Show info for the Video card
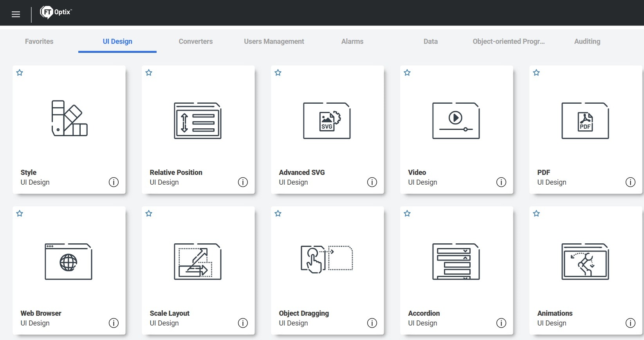This screenshot has height=340, width=644. coord(501,182)
